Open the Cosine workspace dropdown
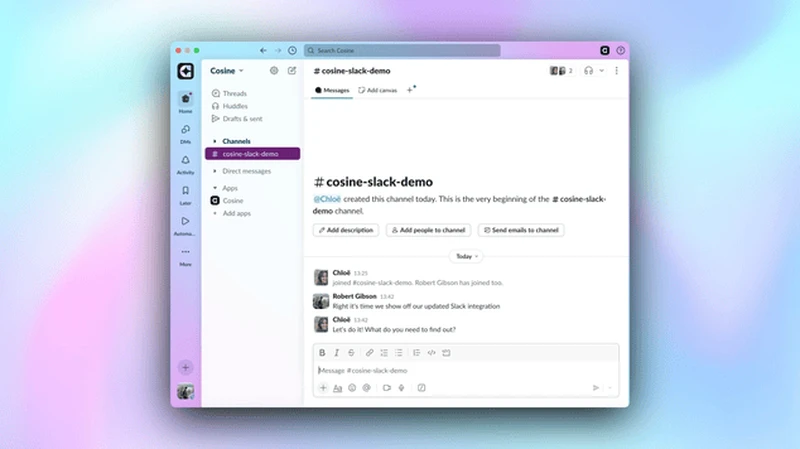The height and width of the screenshot is (449, 800). 227,71
